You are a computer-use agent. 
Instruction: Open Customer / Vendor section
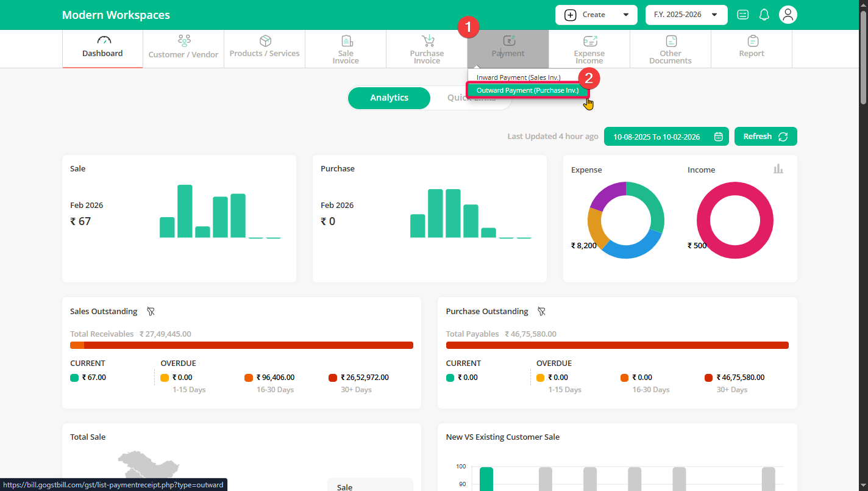pos(183,48)
